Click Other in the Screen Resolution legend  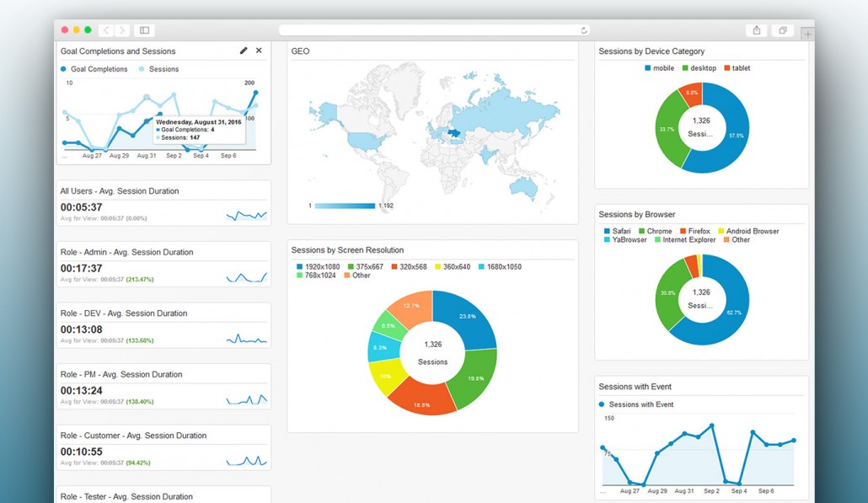357,275
